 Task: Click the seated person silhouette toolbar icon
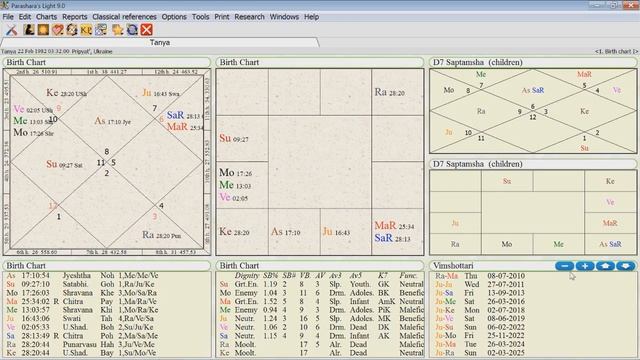pos(29,30)
